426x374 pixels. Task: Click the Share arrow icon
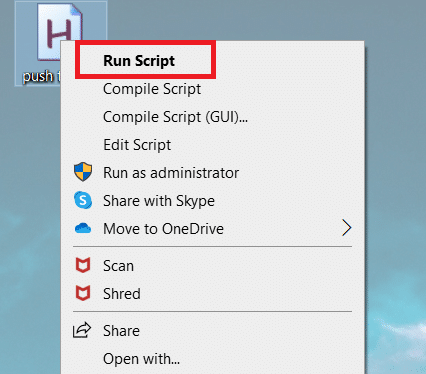point(82,330)
